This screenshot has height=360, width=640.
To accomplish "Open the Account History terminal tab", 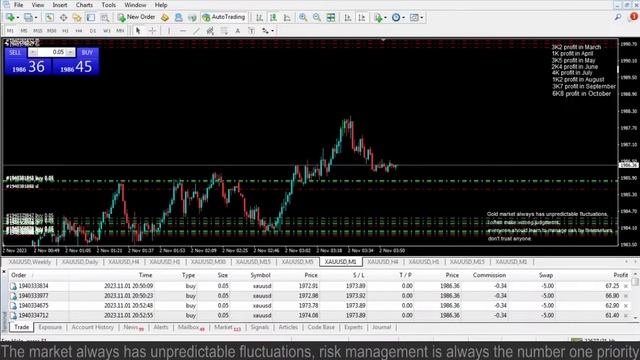I will (x=93, y=327).
